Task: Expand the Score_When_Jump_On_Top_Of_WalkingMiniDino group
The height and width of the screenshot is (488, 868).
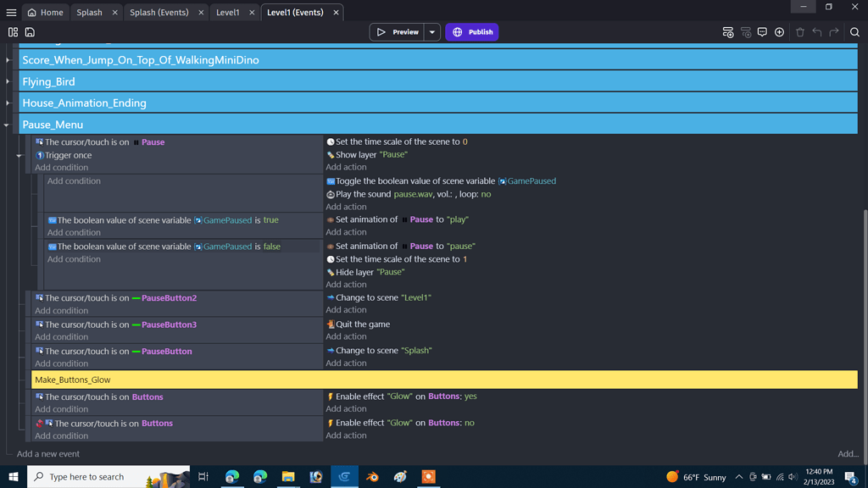Action: [8, 60]
